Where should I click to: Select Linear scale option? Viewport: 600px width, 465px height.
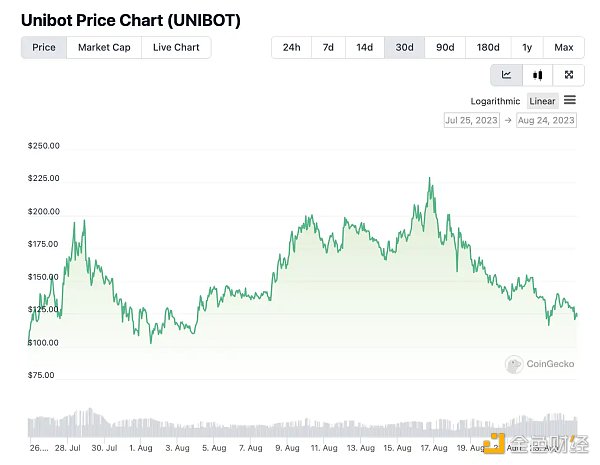click(x=542, y=101)
